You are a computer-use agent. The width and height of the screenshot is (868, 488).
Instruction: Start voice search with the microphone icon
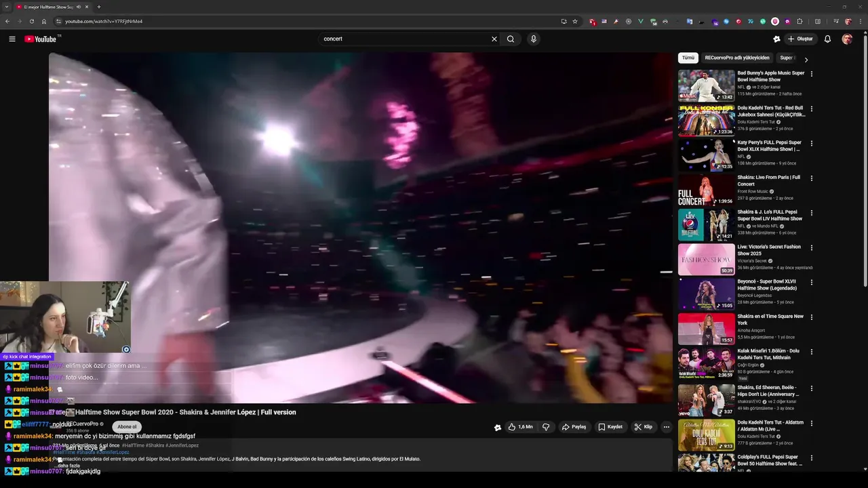coord(534,39)
